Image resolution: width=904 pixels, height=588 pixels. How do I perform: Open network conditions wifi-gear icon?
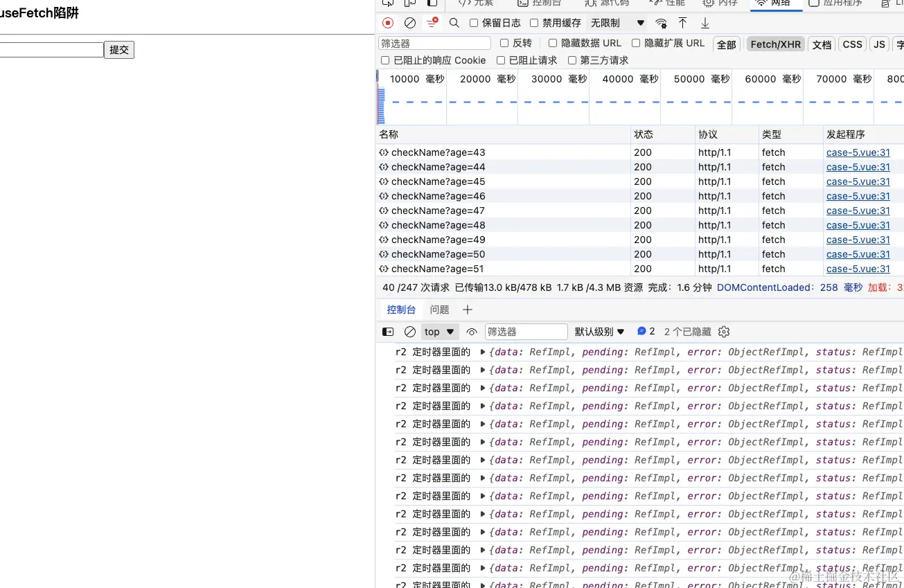pos(662,23)
